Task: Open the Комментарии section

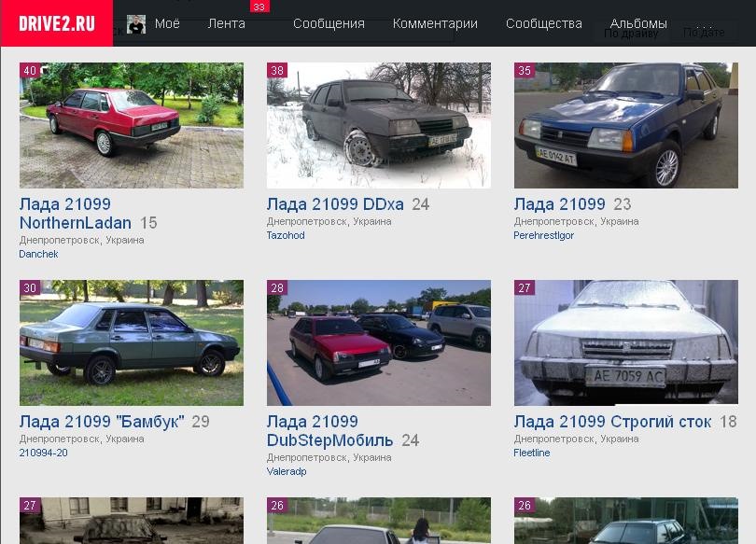Action: coord(435,23)
